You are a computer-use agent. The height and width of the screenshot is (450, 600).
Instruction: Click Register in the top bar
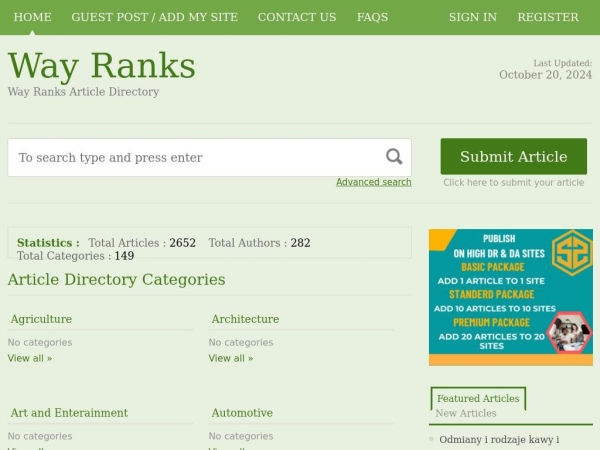click(x=548, y=17)
